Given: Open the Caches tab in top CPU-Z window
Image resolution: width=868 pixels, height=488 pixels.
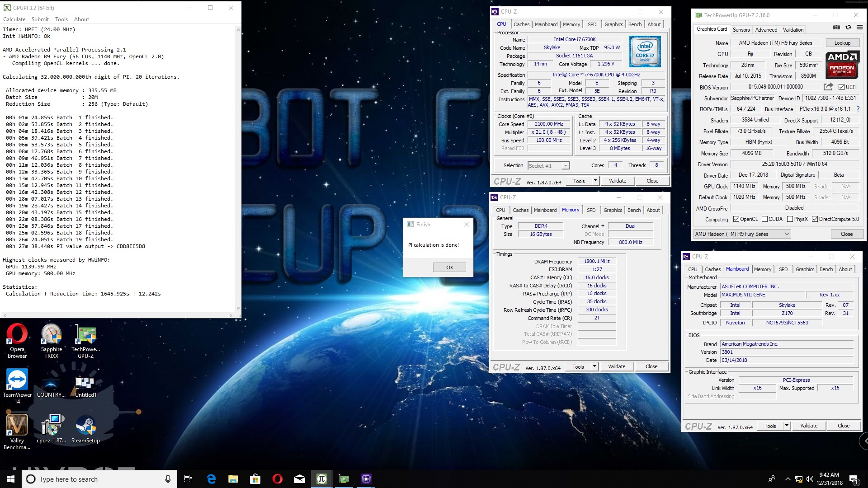Looking at the screenshot, I should point(521,24).
